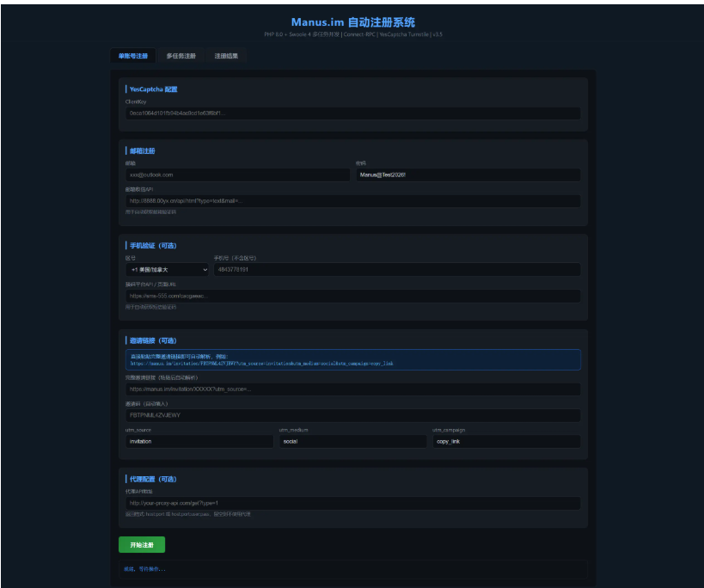Screen dimensions: 704x588
Task: Open the 注册结果 tab
Action: pos(226,56)
